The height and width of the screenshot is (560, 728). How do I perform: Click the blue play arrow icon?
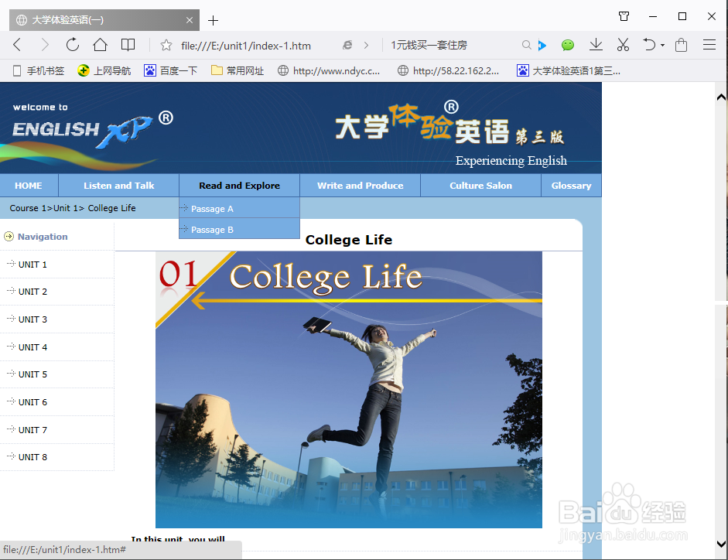pyautogui.click(x=542, y=45)
